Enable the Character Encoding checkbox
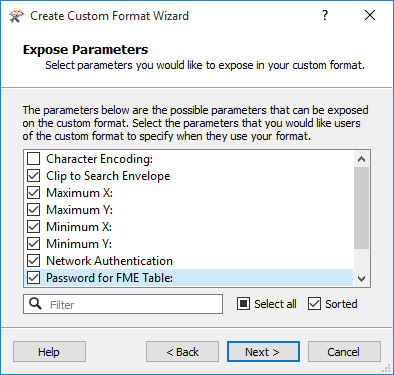 click(x=34, y=159)
